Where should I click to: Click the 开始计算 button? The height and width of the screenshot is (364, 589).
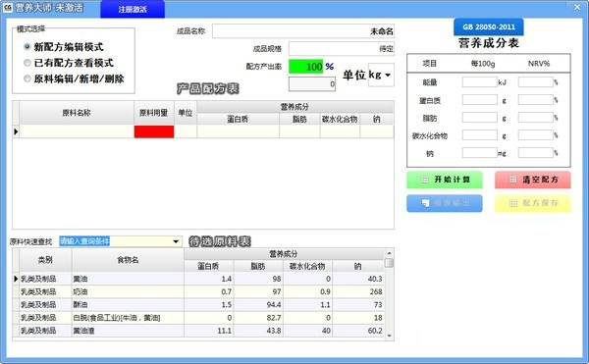(x=445, y=180)
